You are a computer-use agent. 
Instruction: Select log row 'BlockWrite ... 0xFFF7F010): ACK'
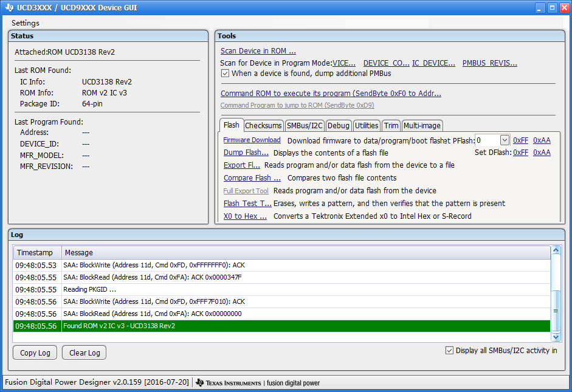click(x=281, y=301)
